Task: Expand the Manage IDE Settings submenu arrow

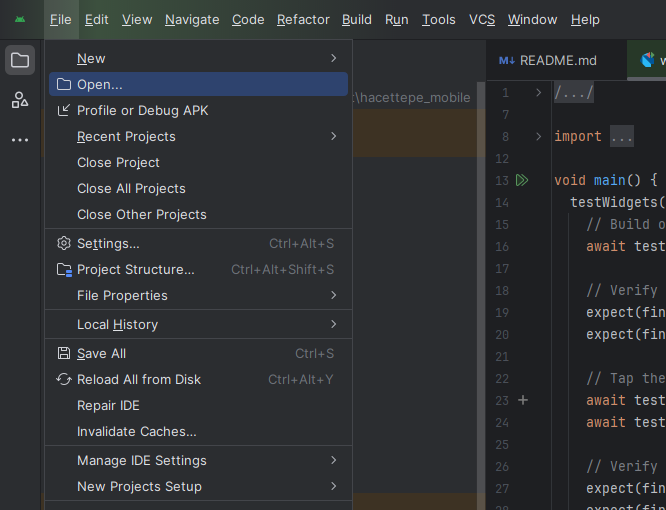Action: point(333,460)
